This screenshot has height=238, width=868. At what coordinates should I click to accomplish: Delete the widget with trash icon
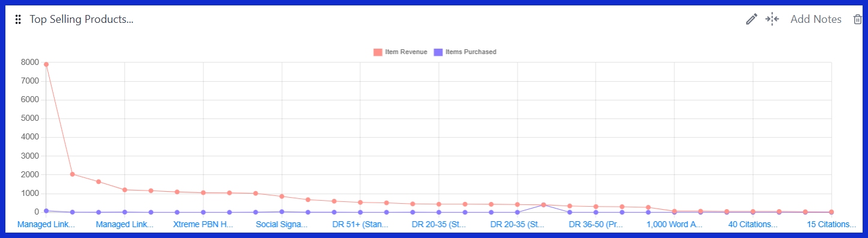coord(858,19)
